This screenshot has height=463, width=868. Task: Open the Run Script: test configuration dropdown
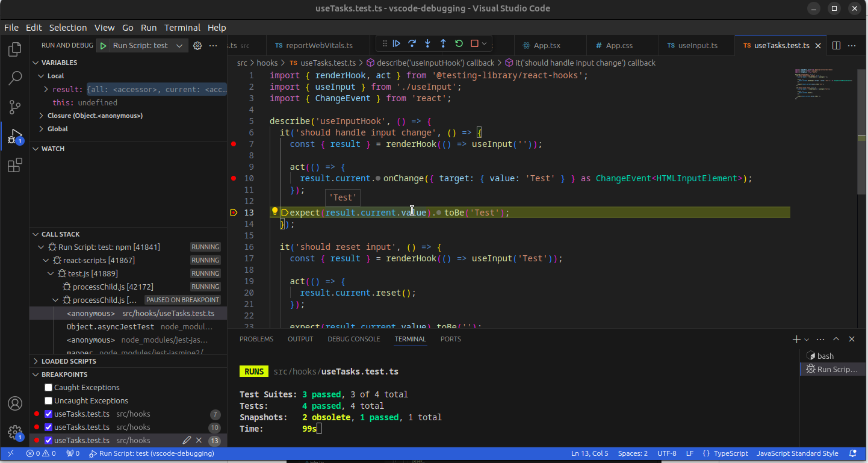pos(179,46)
